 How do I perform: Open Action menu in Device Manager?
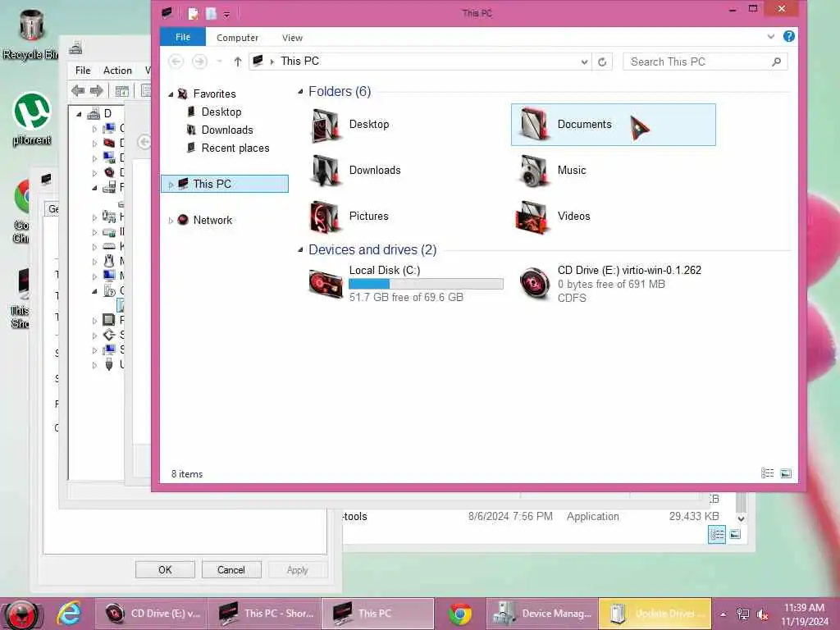[117, 71]
